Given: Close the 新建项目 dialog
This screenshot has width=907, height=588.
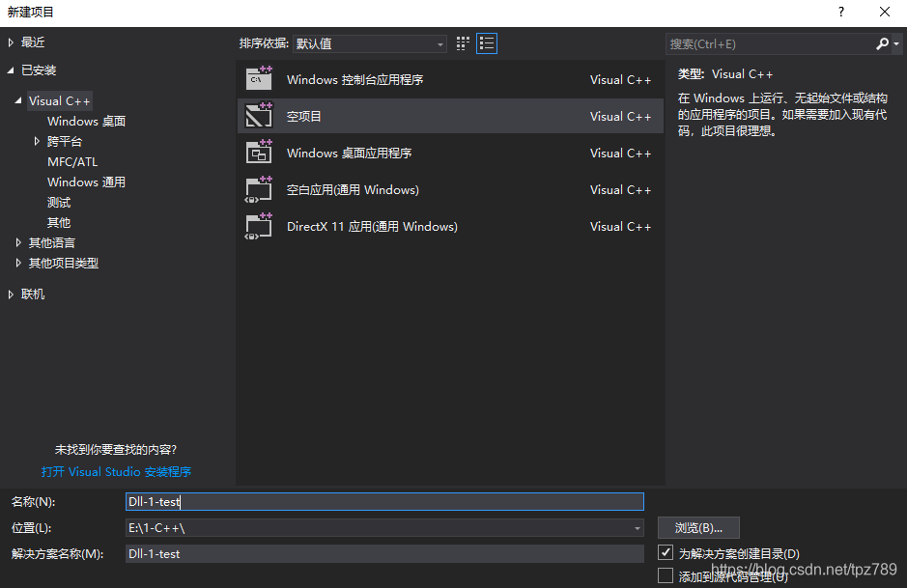Looking at the screenshot, I should tap(885, 12).
